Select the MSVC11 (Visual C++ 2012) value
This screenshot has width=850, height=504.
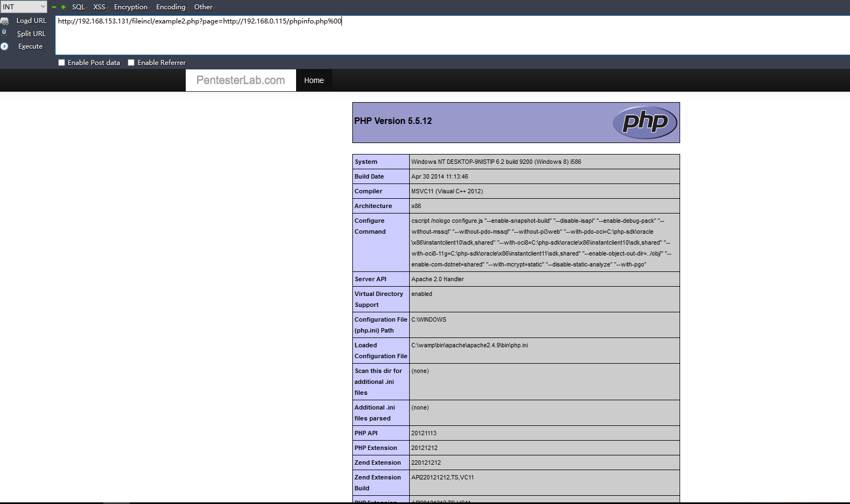(447, 191)
